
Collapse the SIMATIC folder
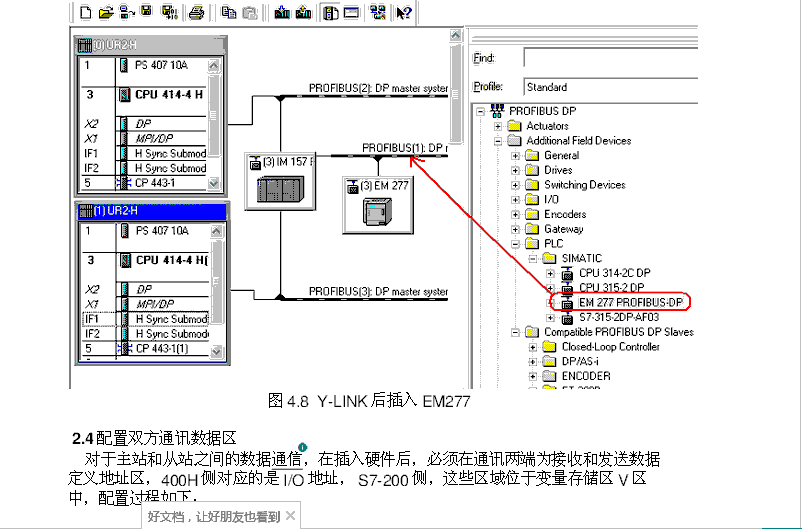pyautogui.click(x=532, y=259)
